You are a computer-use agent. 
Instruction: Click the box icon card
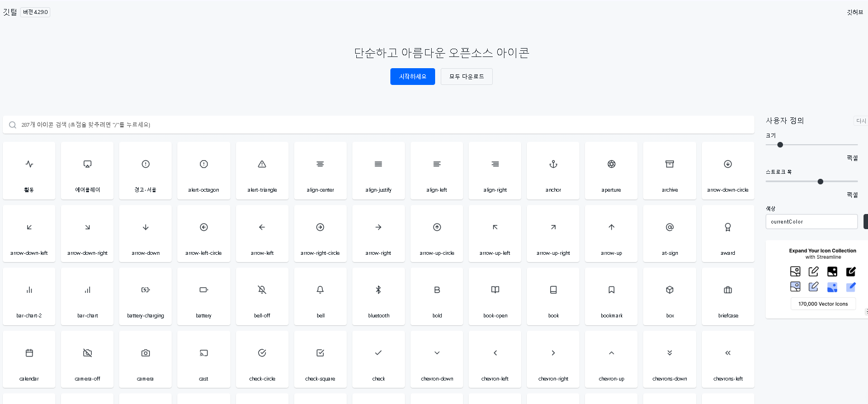(669, 296)
